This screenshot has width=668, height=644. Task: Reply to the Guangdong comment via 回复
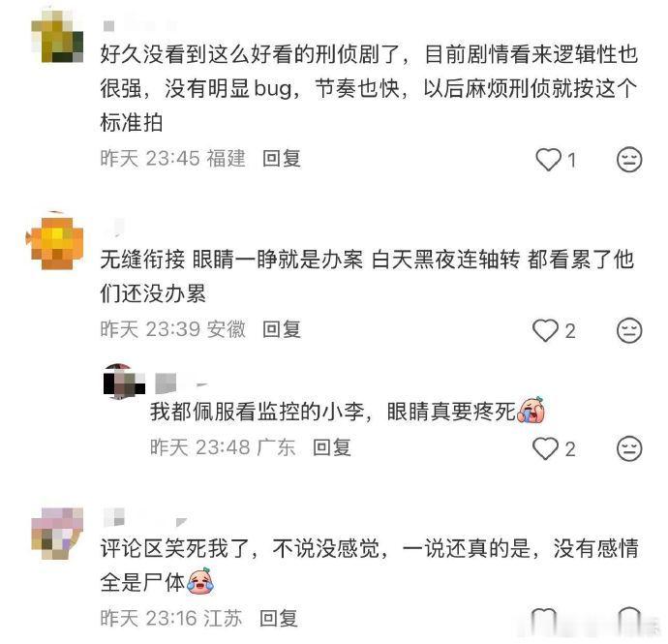[x=332, y=447]
